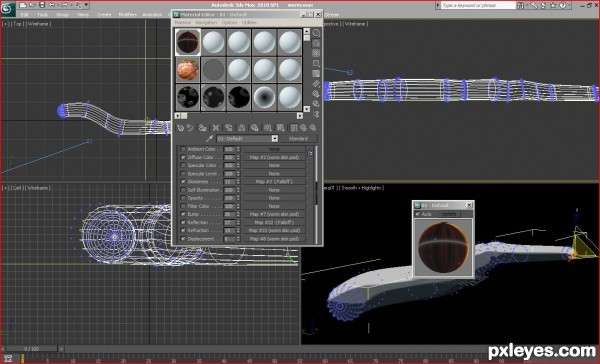This screenshot has height=364, width=600.
Task: Disable the Displacement map checkbox
Action: click(x=183, y=239)
